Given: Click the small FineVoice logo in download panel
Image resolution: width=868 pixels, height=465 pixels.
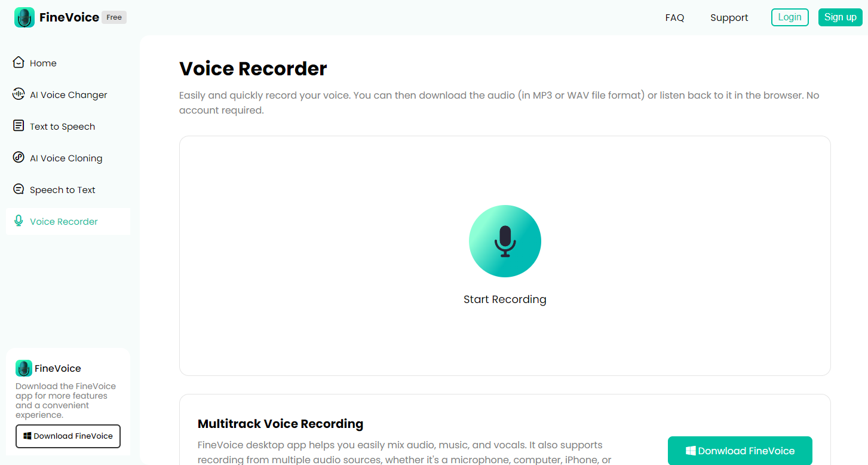Looking at the screenshot, I should pos(24,368).
